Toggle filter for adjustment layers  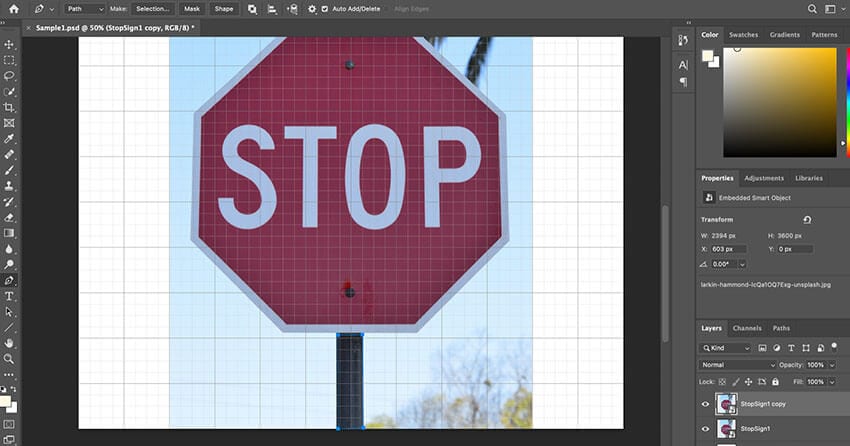(777, 348)
